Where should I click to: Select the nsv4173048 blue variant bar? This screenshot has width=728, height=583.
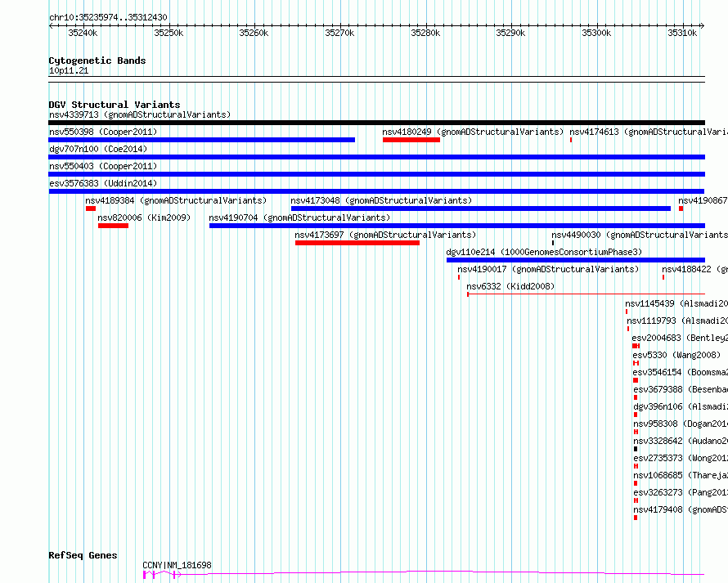tap(481, 209)
